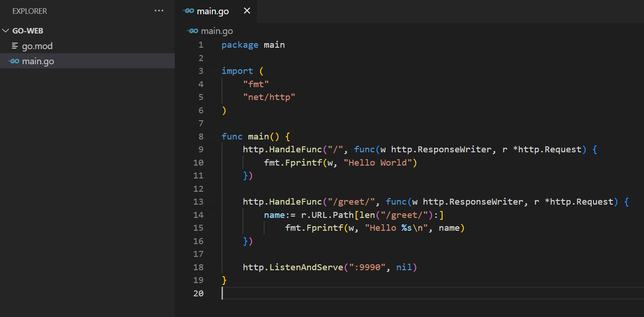This screenshot has height=317, width=644.
Task: Click the EXPLORER panel title
Action: [30, 11]
